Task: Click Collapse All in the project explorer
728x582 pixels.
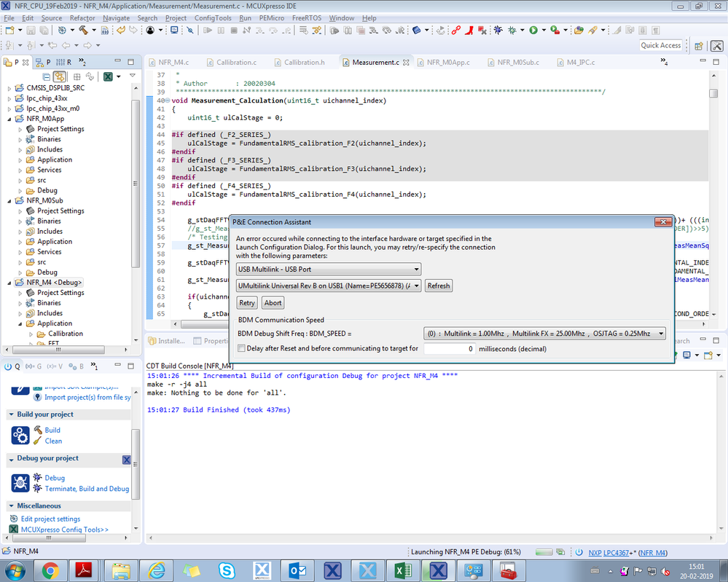Action: pos(47,76)
